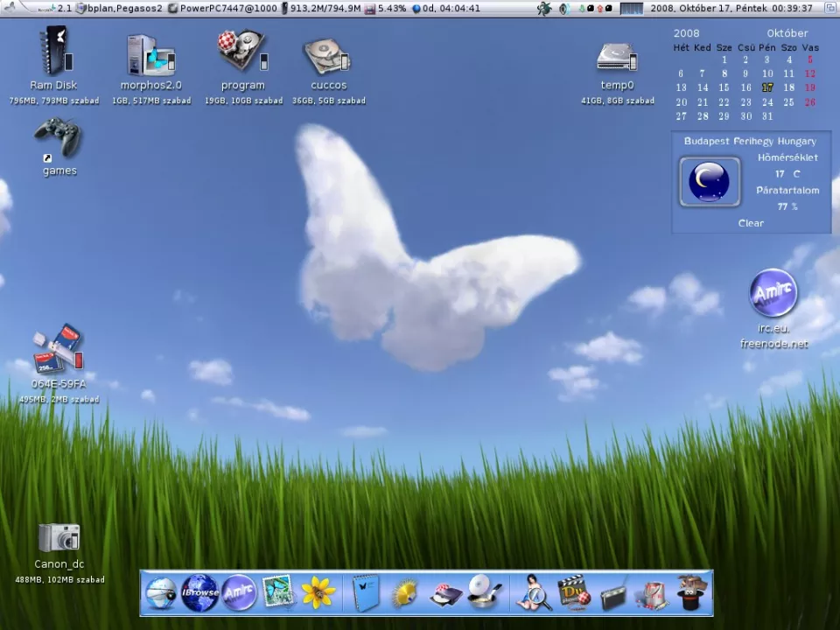Open the program hard disk icon

pyautogui.click(x=242, y=52)
